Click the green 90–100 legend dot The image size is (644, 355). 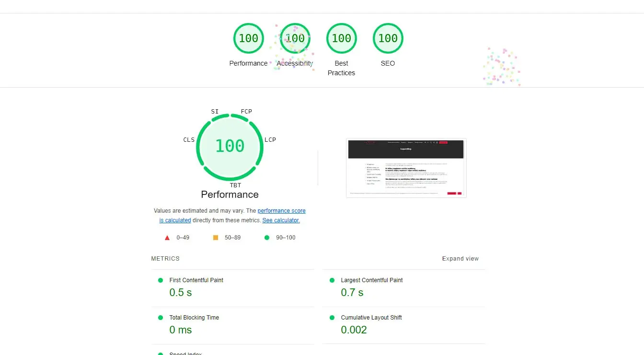click(x=267, y=237)
